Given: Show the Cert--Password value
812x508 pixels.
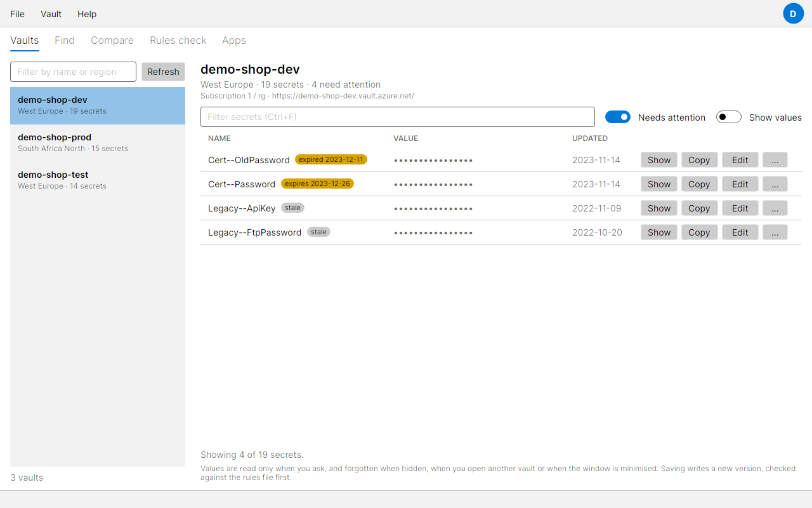Looking at the screenshot, I should [659, 184].
